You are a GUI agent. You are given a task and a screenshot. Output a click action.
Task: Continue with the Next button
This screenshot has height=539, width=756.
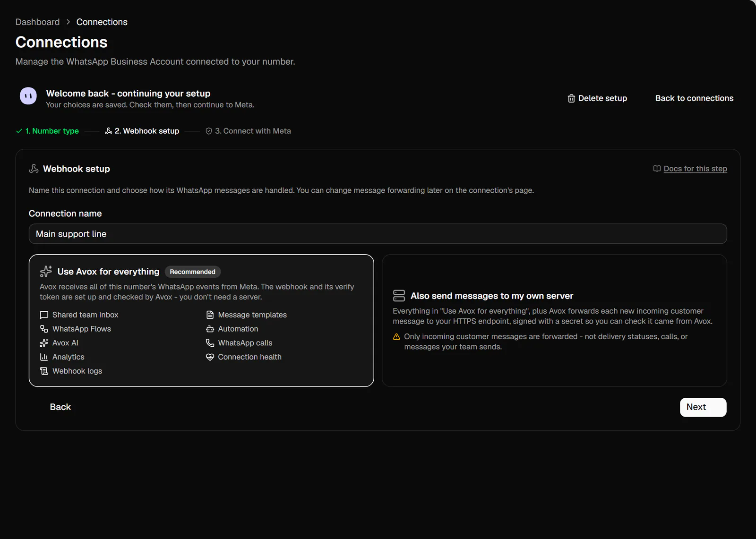click(703, 407)
